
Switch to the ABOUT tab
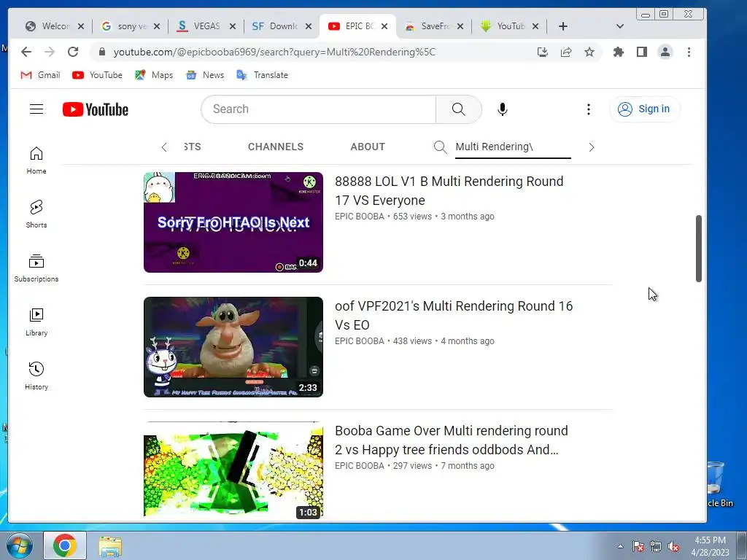(368, 147)
